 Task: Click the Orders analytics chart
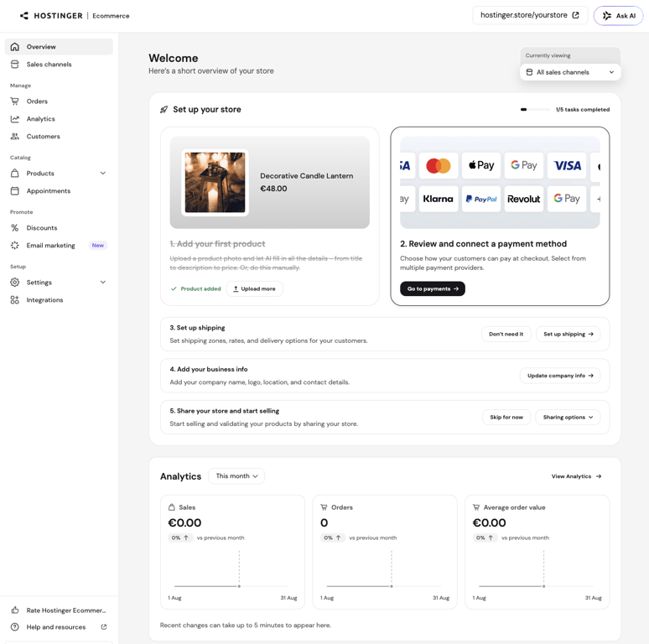point(385,570)
